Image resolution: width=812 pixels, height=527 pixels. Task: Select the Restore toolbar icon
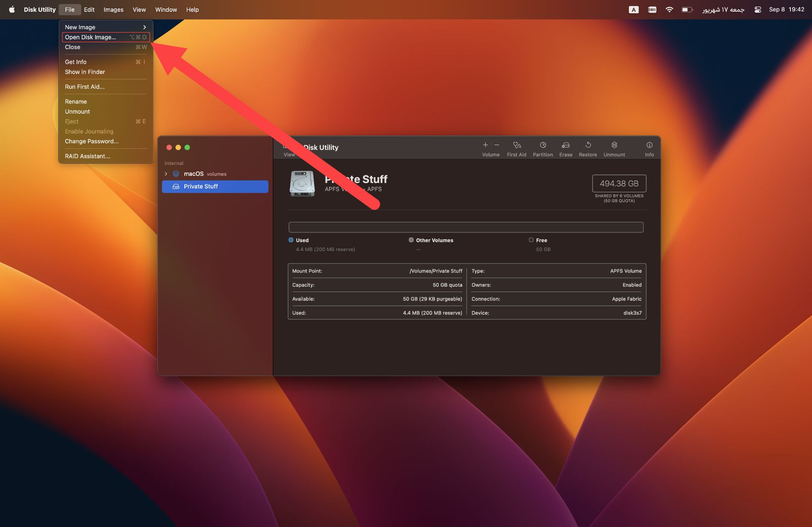587,145
